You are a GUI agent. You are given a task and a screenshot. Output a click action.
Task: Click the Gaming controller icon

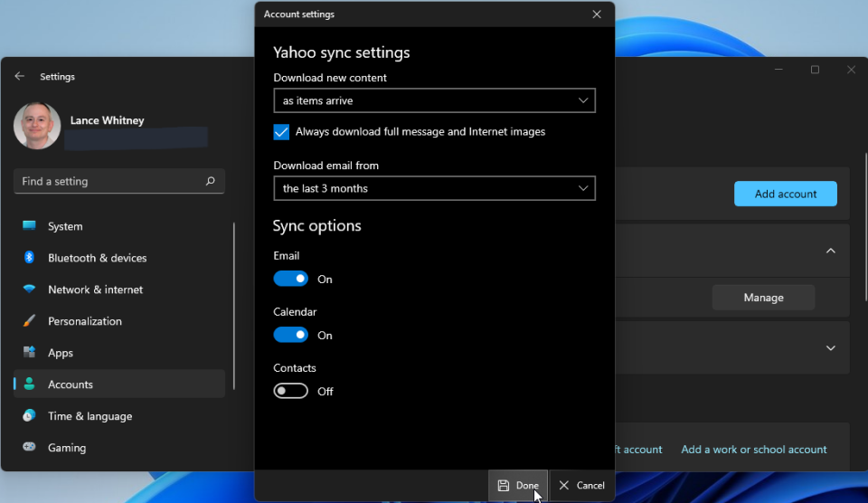click(30, 448)
